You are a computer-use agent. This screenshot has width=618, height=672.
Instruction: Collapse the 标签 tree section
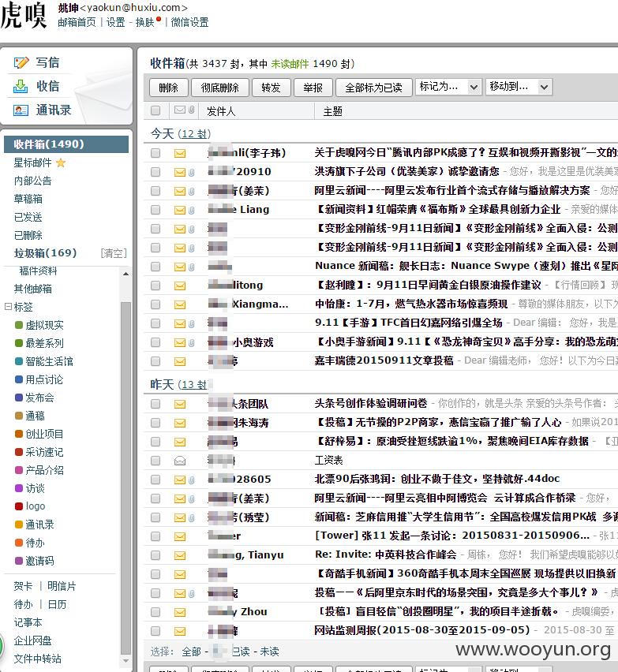[8, 307]
